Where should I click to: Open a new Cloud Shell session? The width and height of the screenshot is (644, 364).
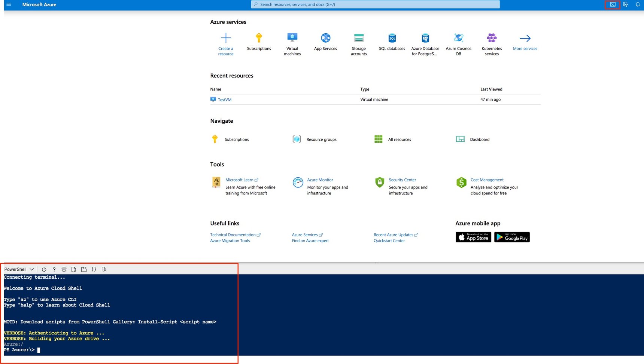pyautogui.click(x=84, y=269)
